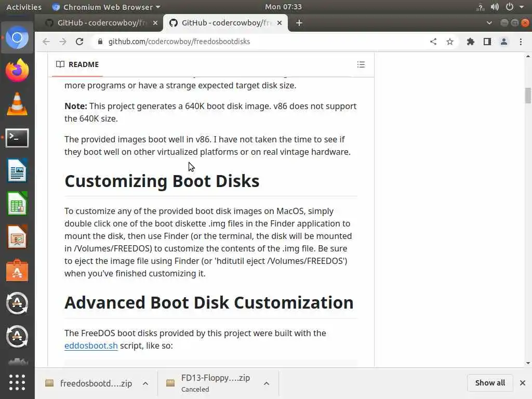Open VLC media player from dock

[x=17, y=104]
